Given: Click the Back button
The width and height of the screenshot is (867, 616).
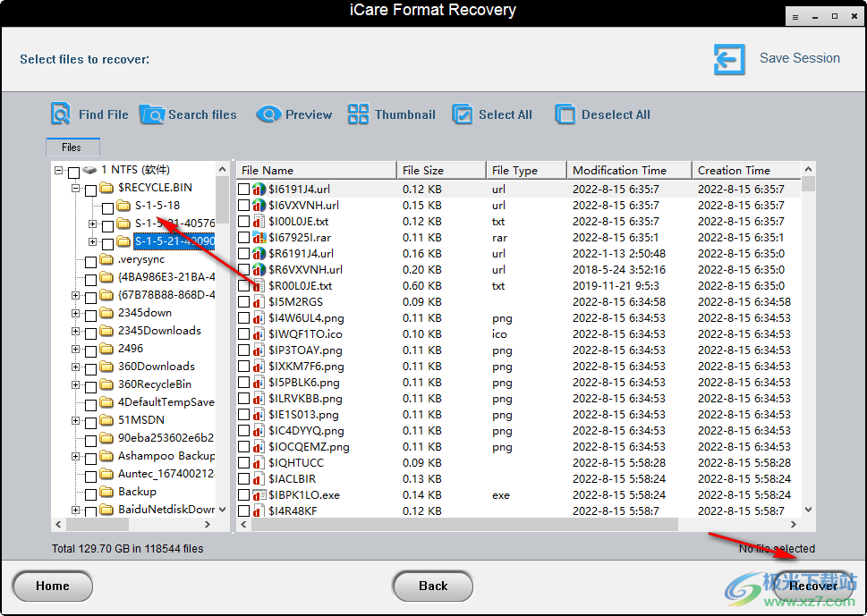Looking at the screenshot, I should 433,586.
